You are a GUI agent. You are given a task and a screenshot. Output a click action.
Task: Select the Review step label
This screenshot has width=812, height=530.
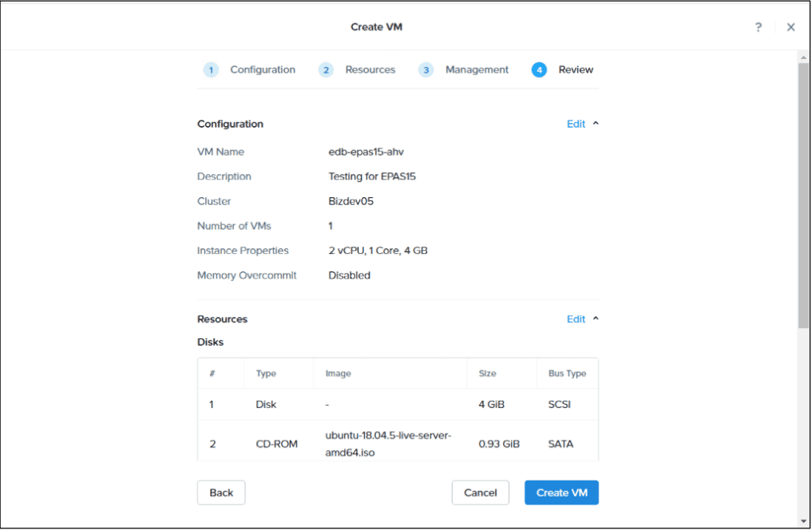point(576,70)
